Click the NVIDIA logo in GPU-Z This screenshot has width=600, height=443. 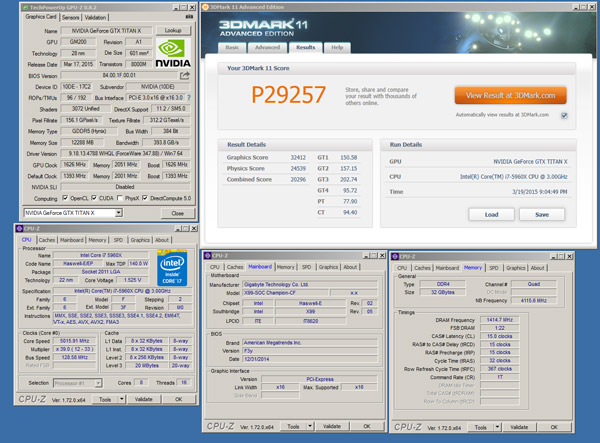point(173,53)
